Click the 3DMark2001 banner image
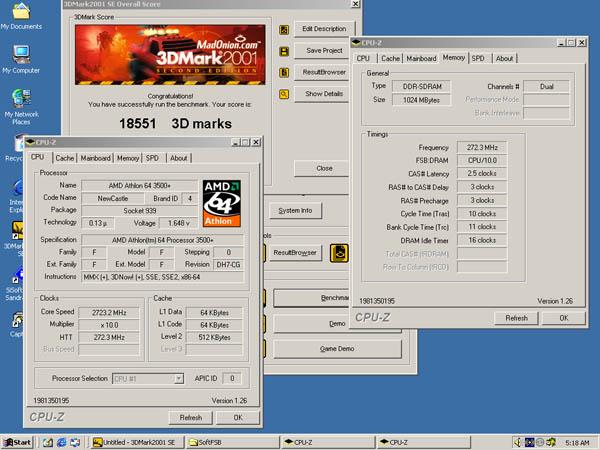Image resolution: width=600 pixels, height=450 pixels. click(x=170, y=55)
